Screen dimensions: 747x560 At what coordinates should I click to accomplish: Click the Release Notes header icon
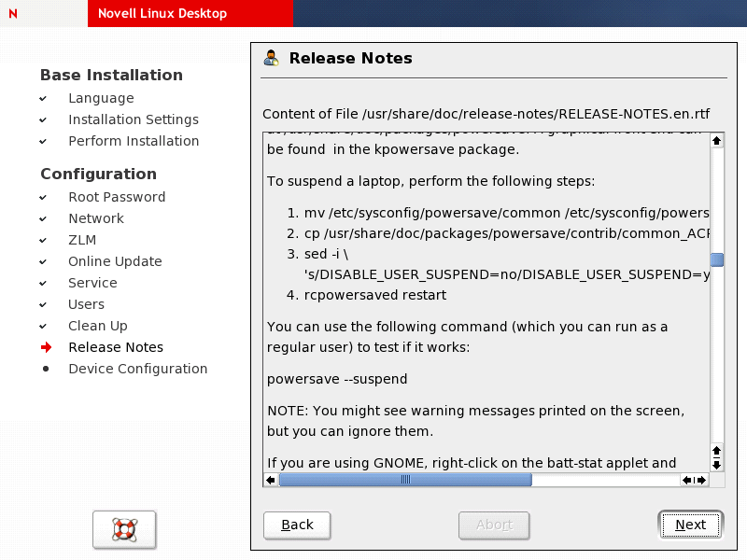click(271, 58)
